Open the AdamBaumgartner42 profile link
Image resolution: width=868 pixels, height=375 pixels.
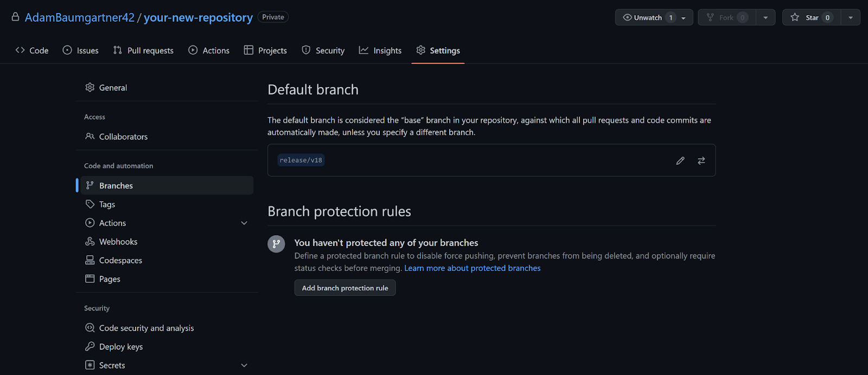[80, 17]
